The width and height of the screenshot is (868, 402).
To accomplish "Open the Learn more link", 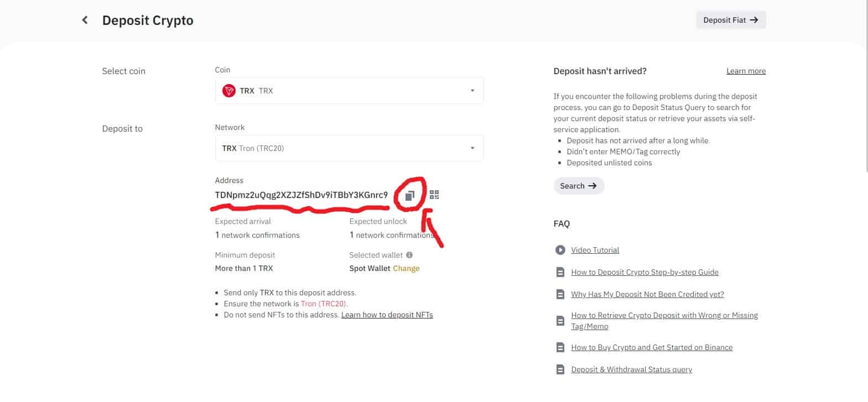I will 746,71.
